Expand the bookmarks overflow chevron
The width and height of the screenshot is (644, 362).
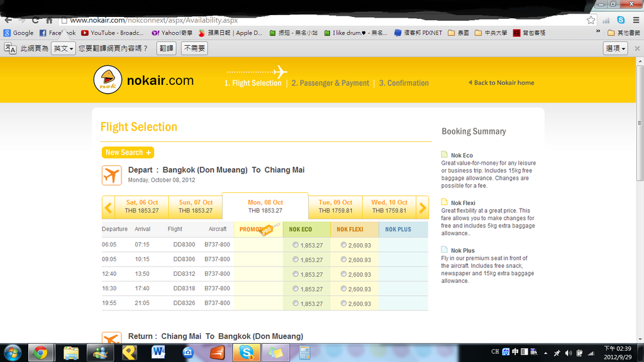(x=598, y=32)
